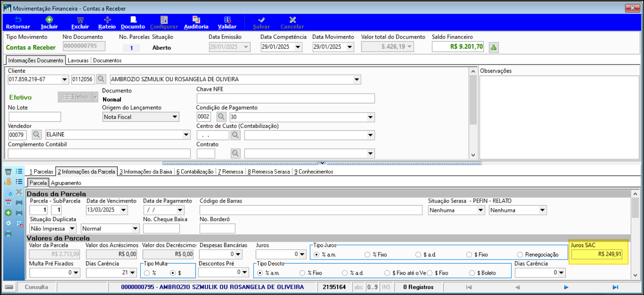The height and width of the screenshot is (295, 644).
Task: Open the Não Impressa situação dropdown
Action: pos(72,228)
